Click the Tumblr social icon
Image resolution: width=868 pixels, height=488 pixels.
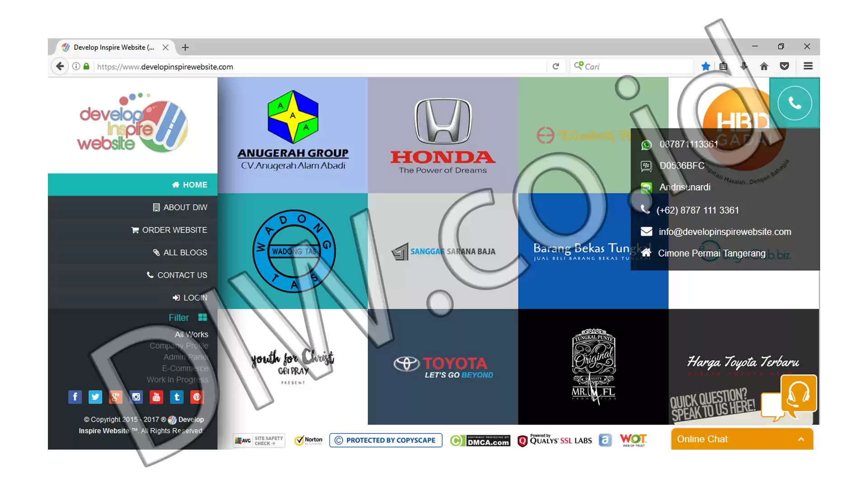click(x=177, y=397)
